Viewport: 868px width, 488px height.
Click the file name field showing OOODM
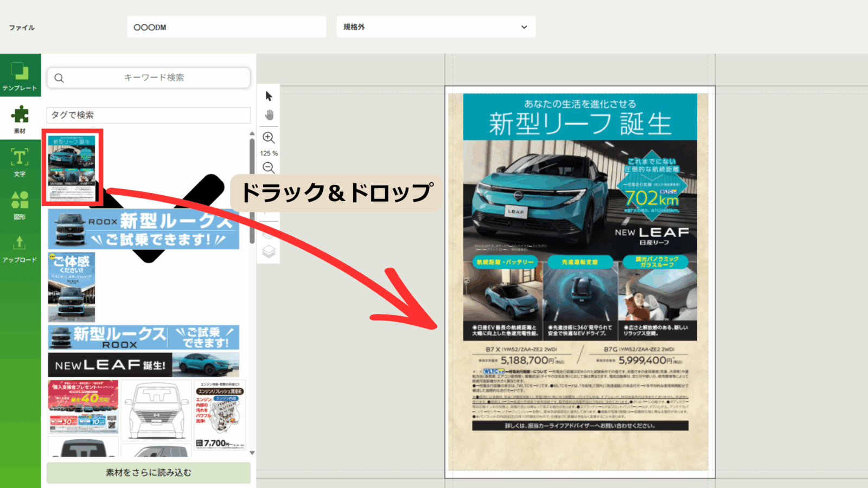226,27
